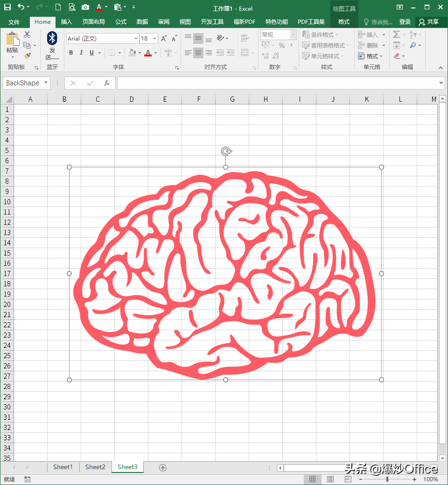This screenshot has width=448, height=485.
Task: Click the 登录 sign in button
Action: click(405, 22)
